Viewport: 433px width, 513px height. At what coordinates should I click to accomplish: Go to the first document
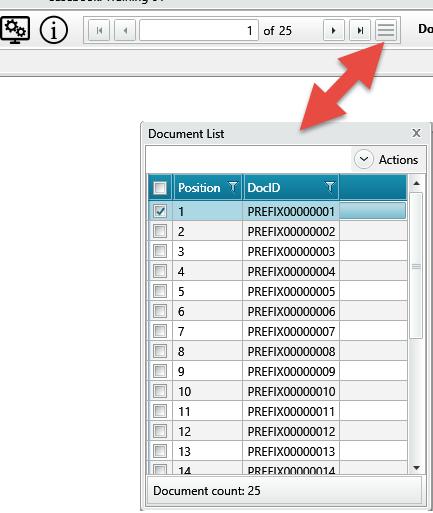(99, 31)
